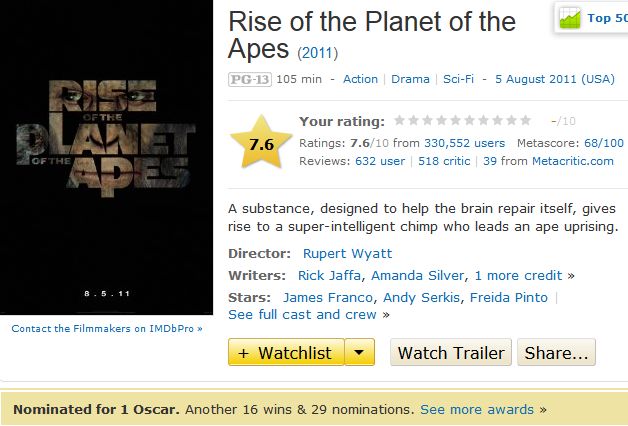View the 330,552 users ratings link
The width and height of the screenshot is (628, 426).
point(464,143)
